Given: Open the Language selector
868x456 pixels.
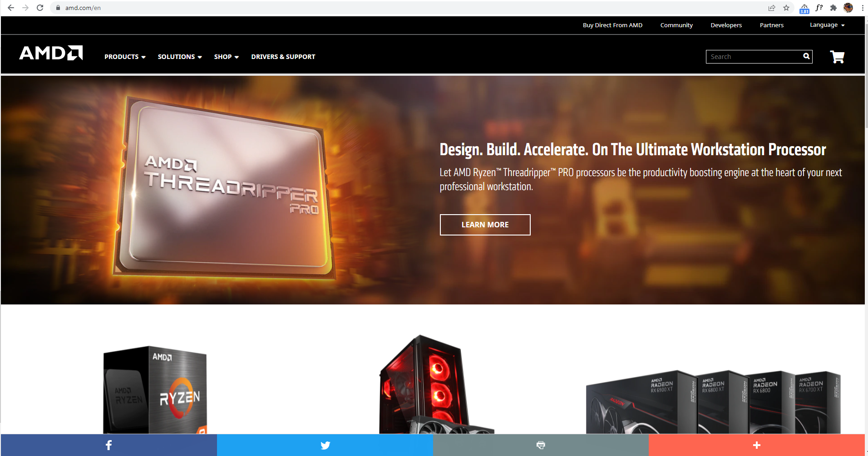Looking at the screenshot, I should [x=826, y=25].
